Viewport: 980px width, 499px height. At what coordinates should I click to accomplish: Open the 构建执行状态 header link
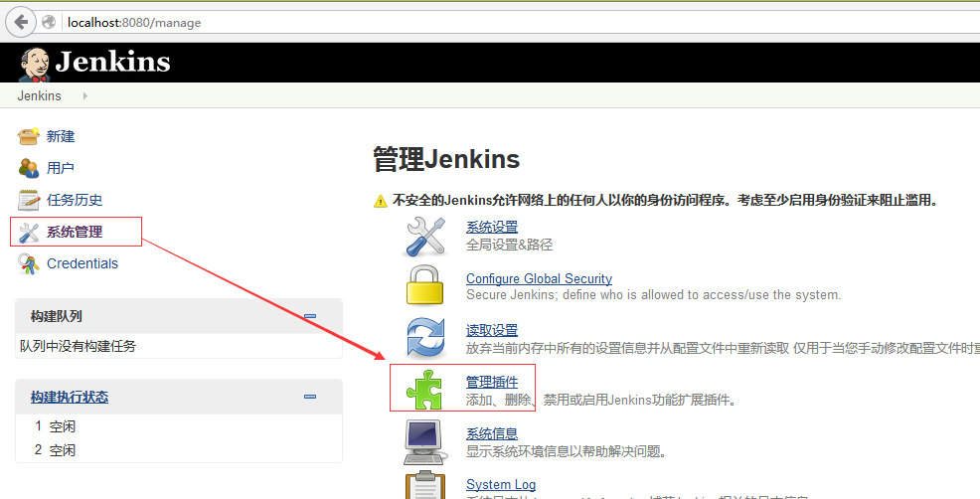click(x=70, y=397)
